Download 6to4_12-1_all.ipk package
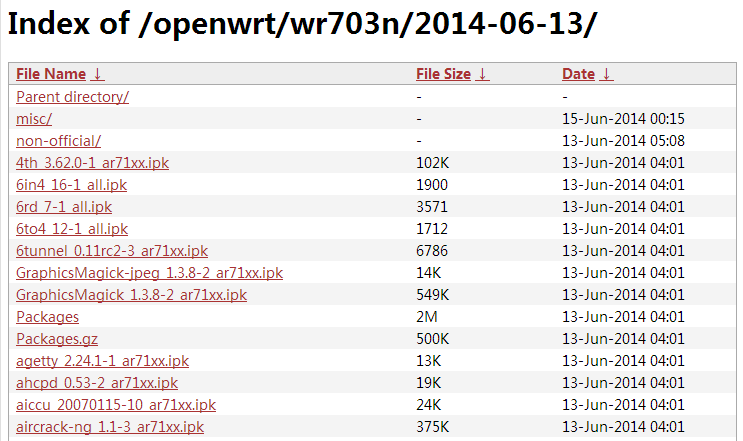Screen dimensions: 743x441 [x=72, y=229]
